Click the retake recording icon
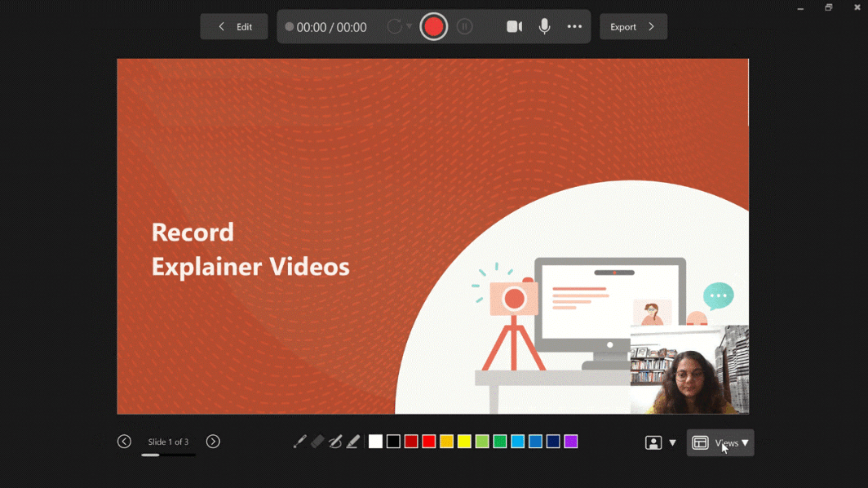Viewport: 868px width, 488px height. tap(395, 25)
